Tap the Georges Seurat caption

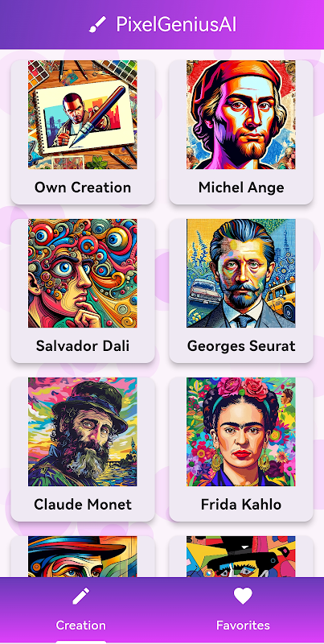point(241,346)
